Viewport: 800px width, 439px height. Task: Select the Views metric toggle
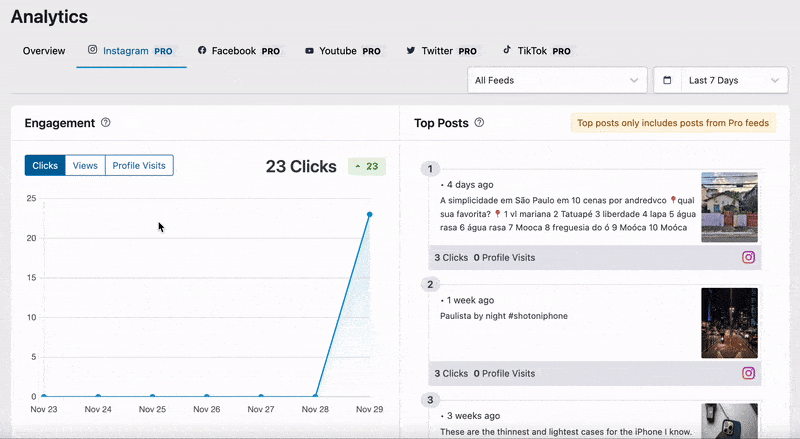tap(85, 165)
